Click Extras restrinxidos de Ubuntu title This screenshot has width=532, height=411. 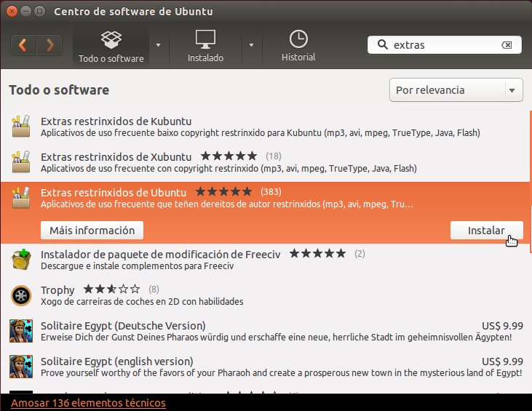[x=114, y=192]
